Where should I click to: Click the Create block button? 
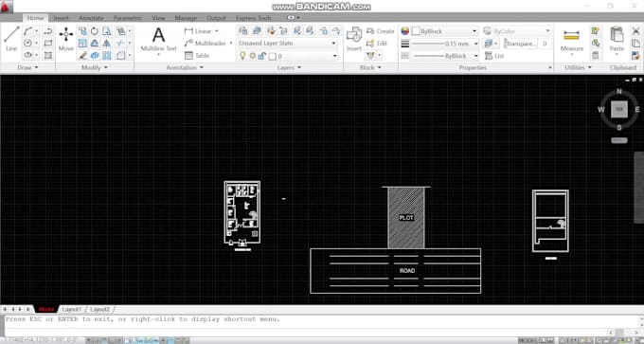click(x=381, y=31)
